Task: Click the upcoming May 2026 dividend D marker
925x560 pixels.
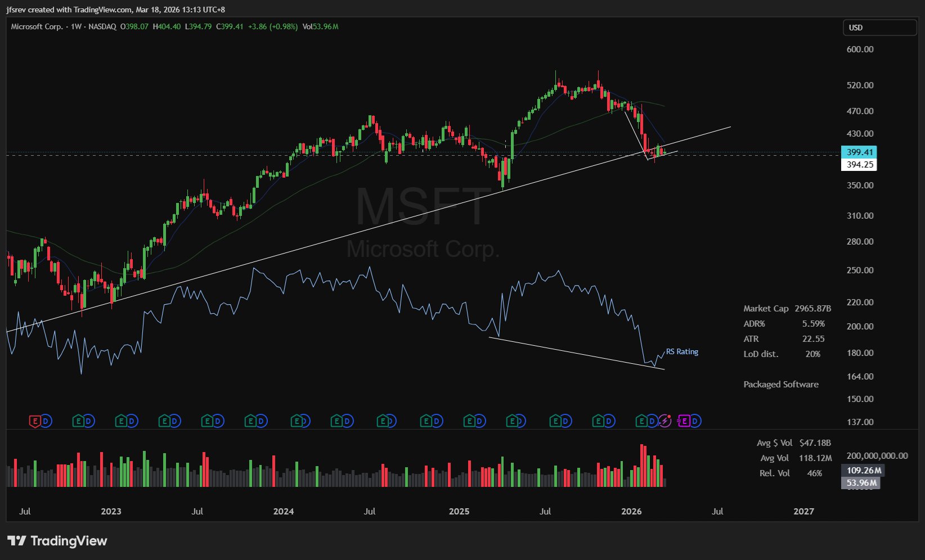Action: coord(696,421)
